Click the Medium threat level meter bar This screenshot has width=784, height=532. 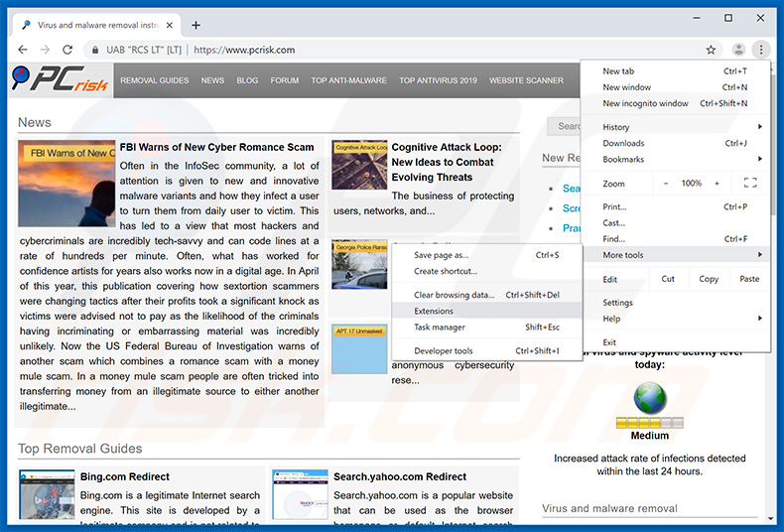pyautogui.click(x=649, y=423)
